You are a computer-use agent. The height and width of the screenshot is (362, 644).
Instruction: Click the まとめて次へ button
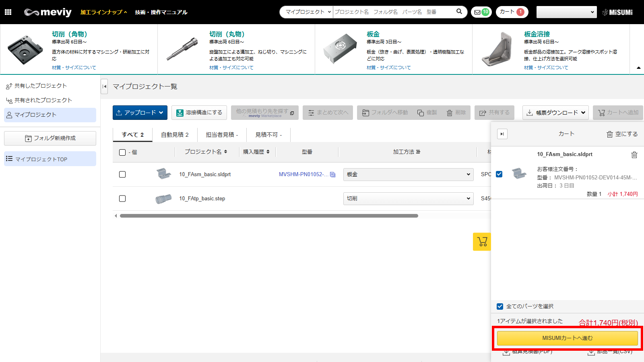point(328,113)
